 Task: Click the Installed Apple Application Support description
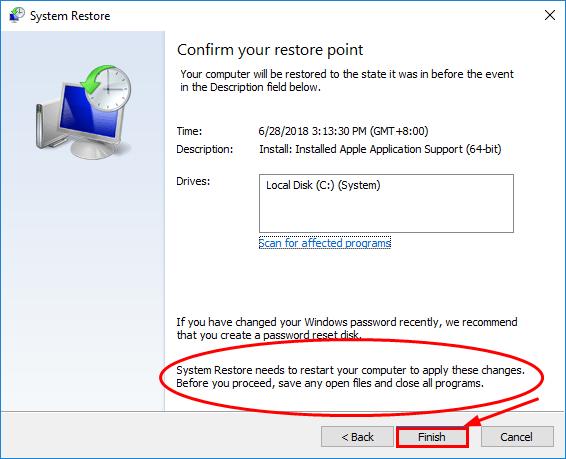point(380,149)
